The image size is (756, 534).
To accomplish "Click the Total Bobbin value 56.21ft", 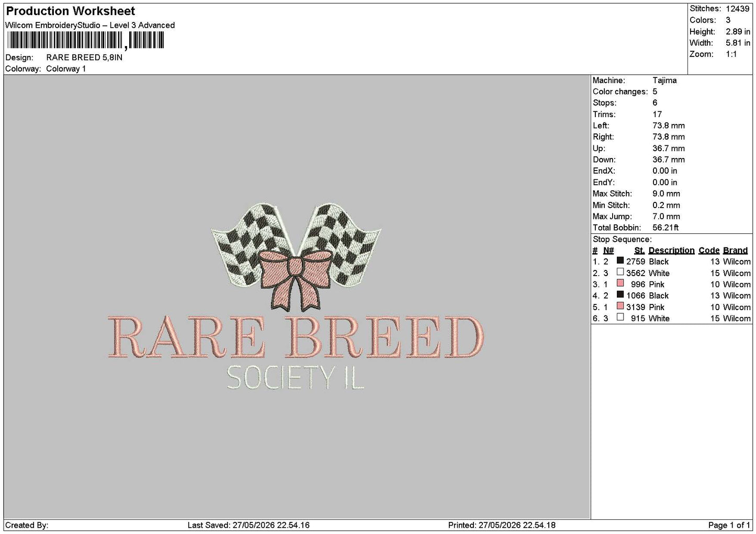I will click(x=665, y=228).
